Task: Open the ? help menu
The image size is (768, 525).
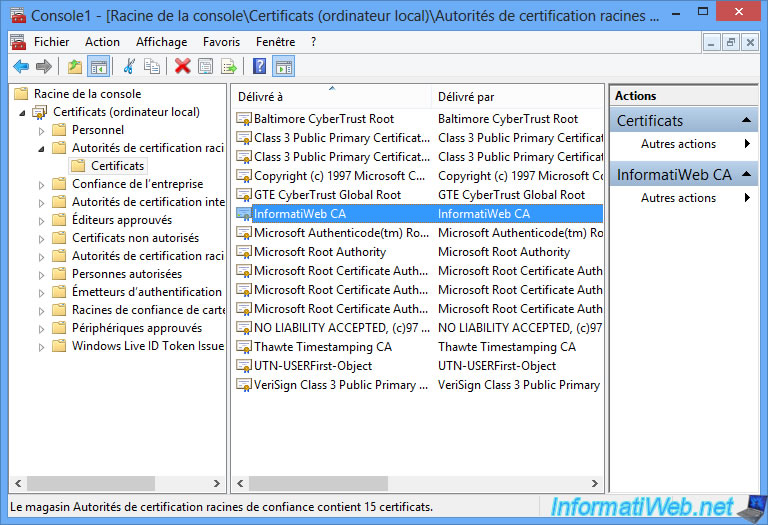Action: click(313, 42)
